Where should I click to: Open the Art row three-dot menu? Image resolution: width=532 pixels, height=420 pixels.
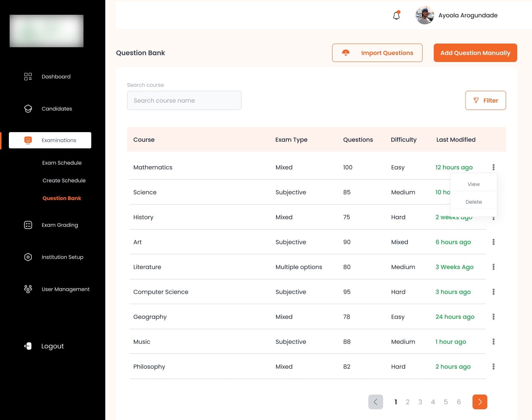click(493, 242)
